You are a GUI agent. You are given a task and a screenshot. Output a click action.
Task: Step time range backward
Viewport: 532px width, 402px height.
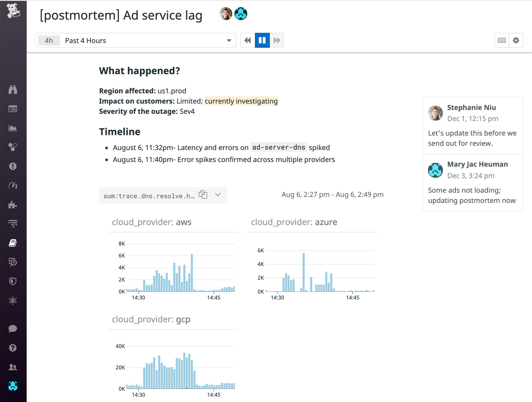[x=247, y=40]
